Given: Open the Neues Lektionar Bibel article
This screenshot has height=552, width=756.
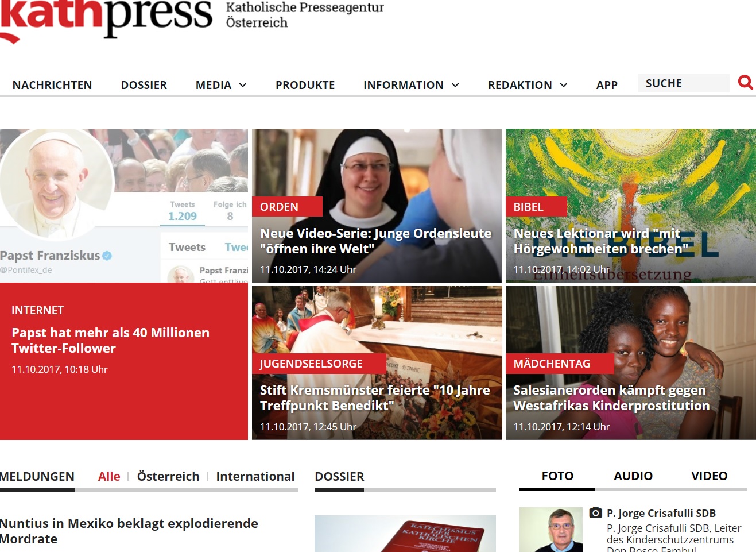Looking at the screenshot, I should (600, 241).
